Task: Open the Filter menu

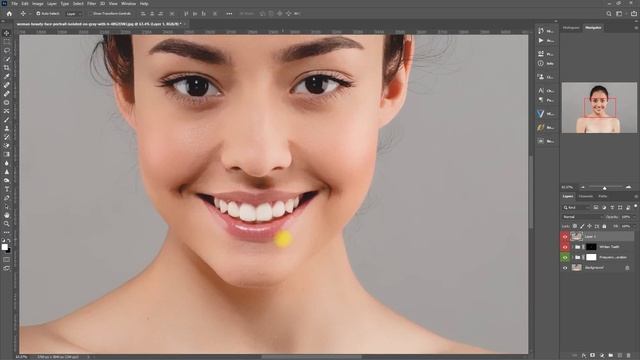Action: pyautogui.click(x=91, y=4)
